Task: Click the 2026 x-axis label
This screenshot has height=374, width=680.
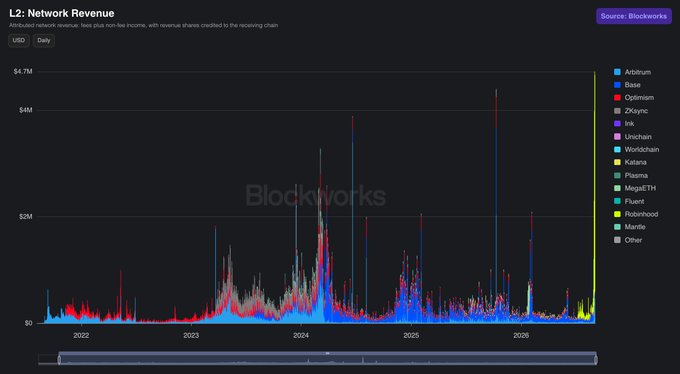Action: [x=521, y=335]
